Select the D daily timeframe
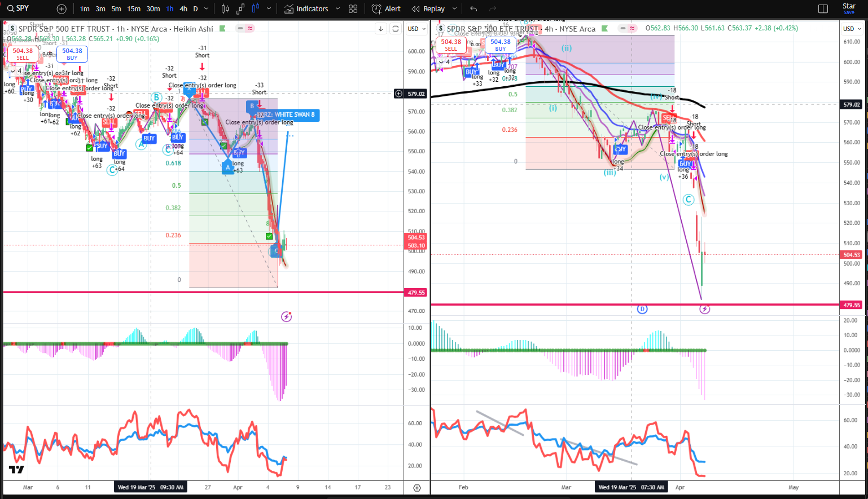The width and height of the screenshot is (868, 499). [x=195, y=9]
